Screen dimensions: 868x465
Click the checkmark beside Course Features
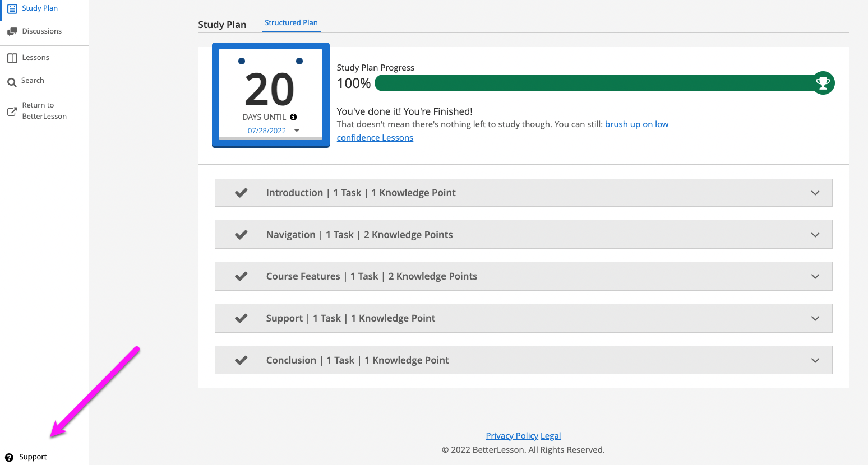pos(241,276)
